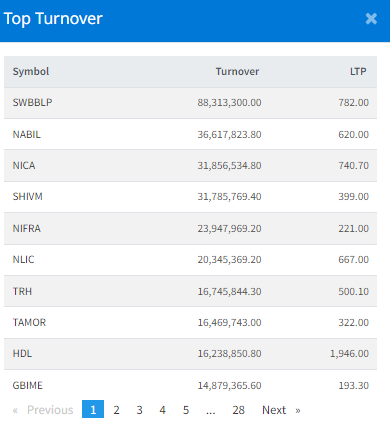Open page 4 in pagination
Image resolution: width=390 pixels, height=436 pixels.
[162, 410]
